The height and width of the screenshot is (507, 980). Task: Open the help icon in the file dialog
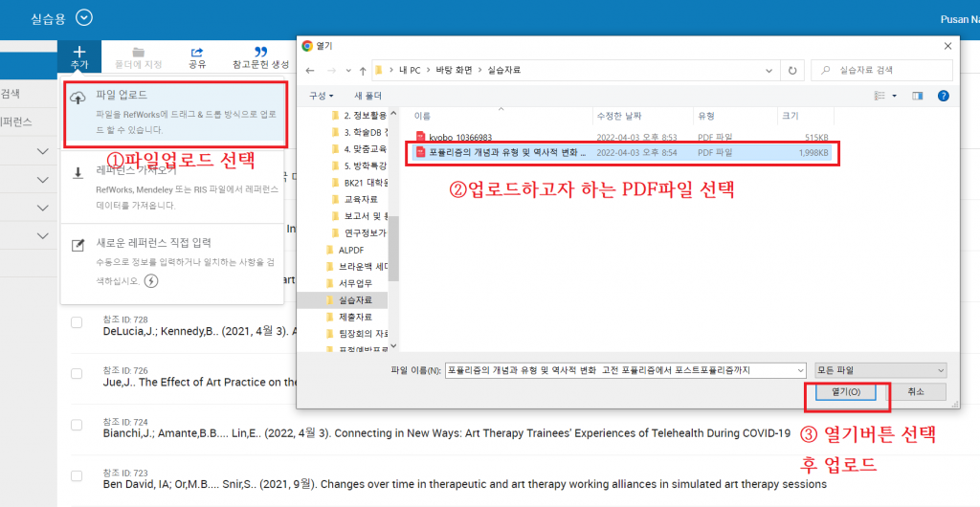coord(943,96)
